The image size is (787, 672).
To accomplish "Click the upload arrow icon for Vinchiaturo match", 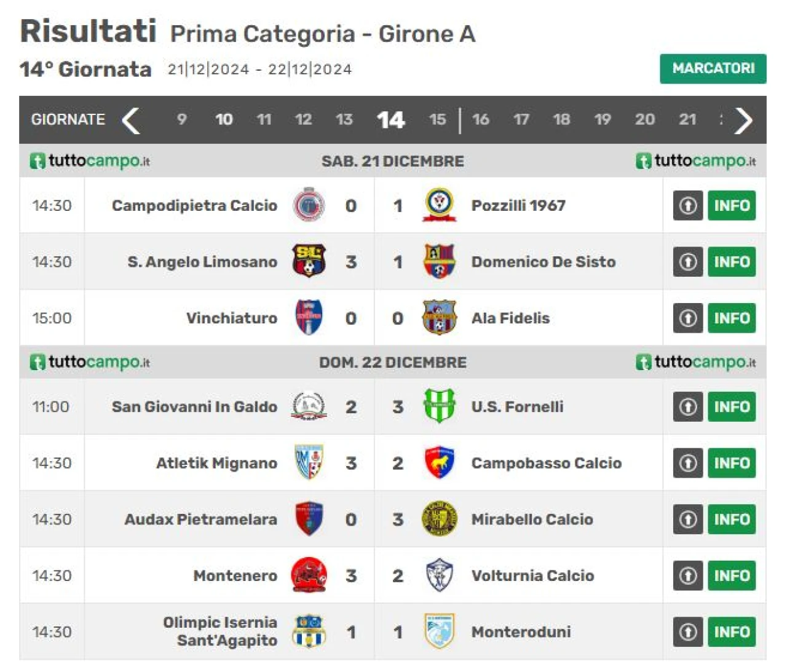I will pyautogui.click(x=688, y=318).
